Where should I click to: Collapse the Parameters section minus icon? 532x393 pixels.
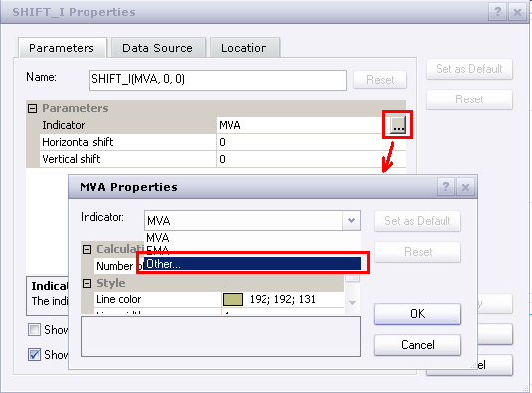coord(32,108)
